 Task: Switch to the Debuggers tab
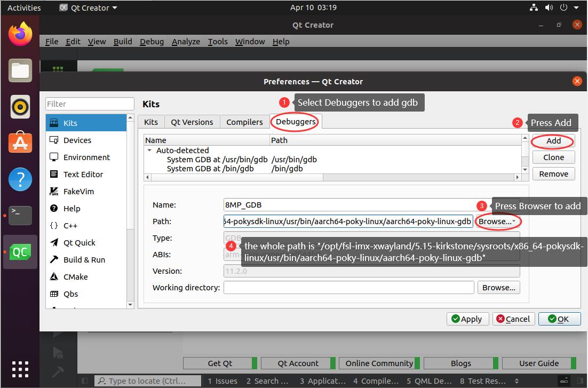(x=296, y=122)
